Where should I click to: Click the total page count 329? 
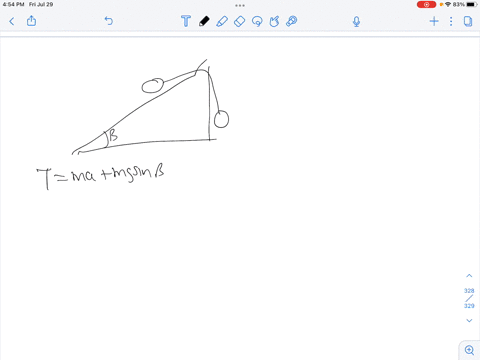click(x=469, y=306)
